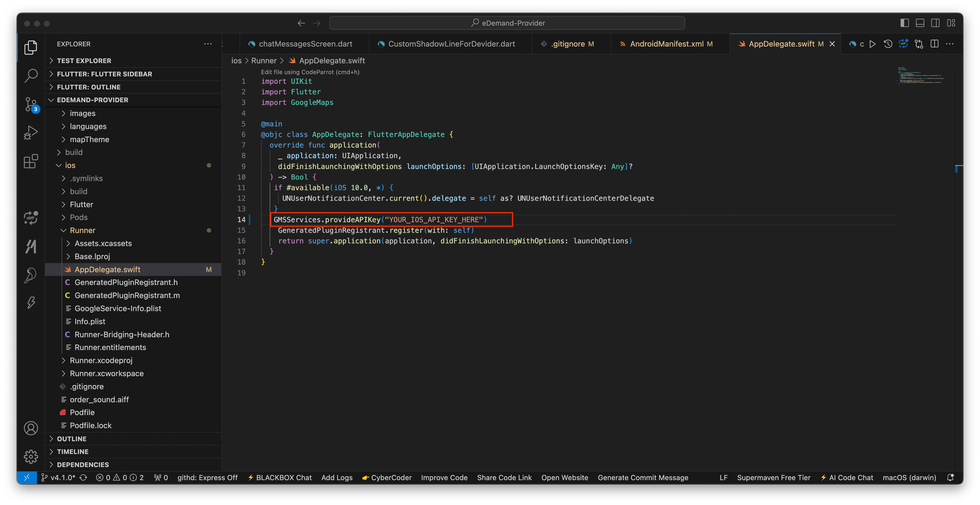980x505 pixels.
Task: Open the Accounts icon in activity bar
Action: (x=31, y=428)
